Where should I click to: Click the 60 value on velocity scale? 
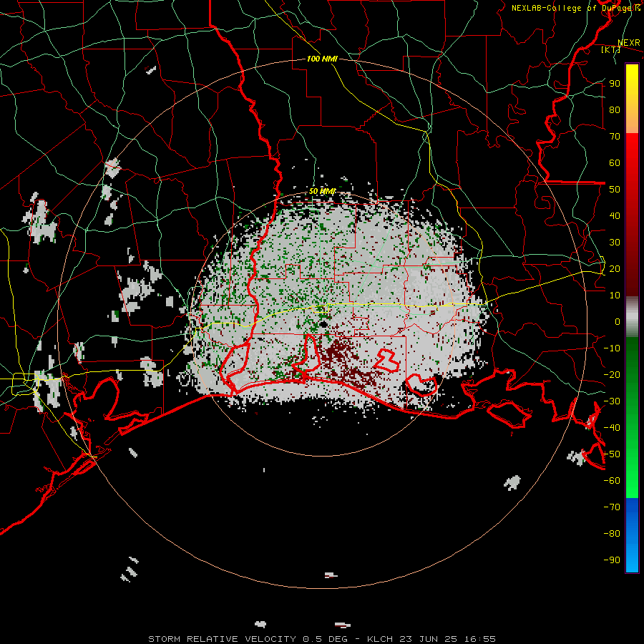pyautogui.click(x=615, y=163)
